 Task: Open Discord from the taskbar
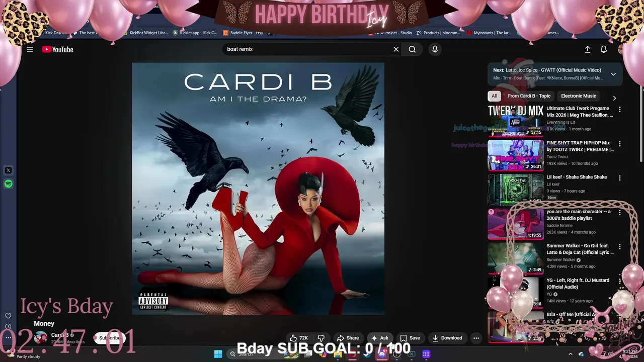[382, 354]
